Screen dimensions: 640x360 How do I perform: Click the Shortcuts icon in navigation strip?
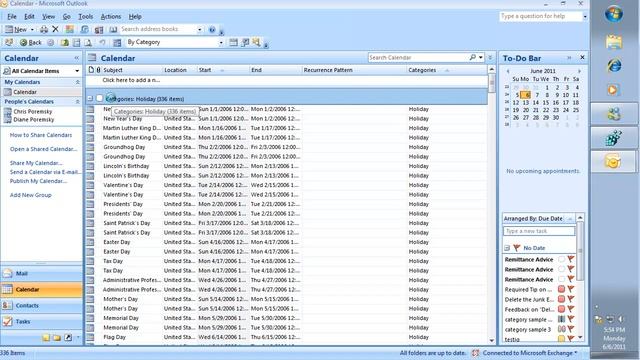pos(68,338)
